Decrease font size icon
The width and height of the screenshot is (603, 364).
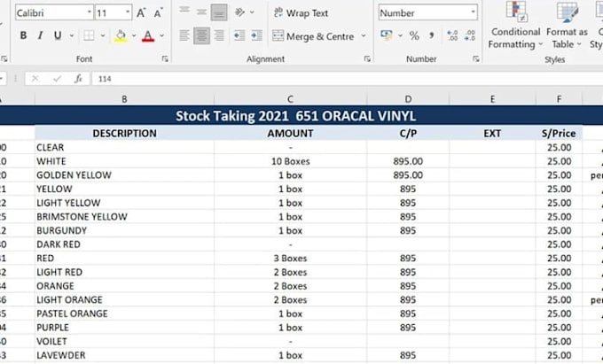pos(158,12)
